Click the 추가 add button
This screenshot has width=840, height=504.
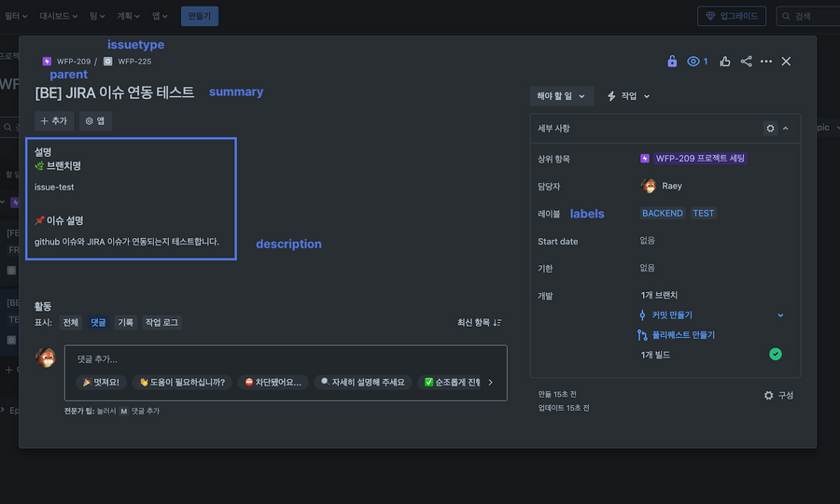[54, 121]
